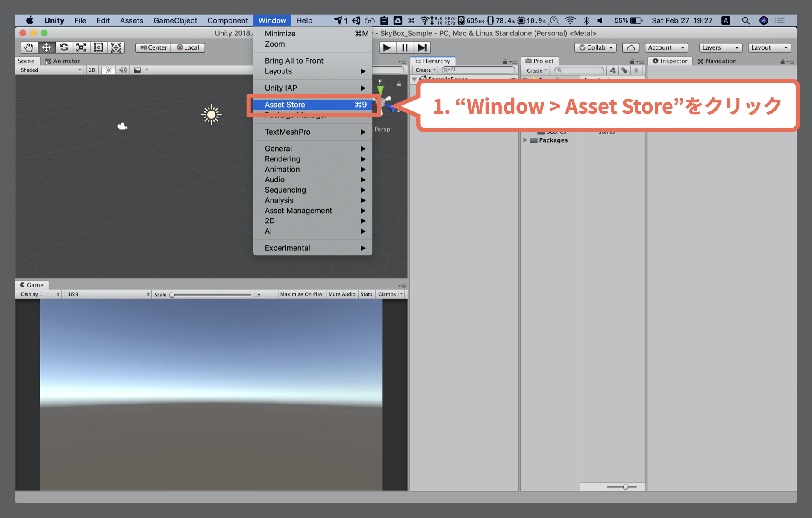Screen dimensions: 812x518
Task: Click the Persp projection label
Action: tap(382, 129)
